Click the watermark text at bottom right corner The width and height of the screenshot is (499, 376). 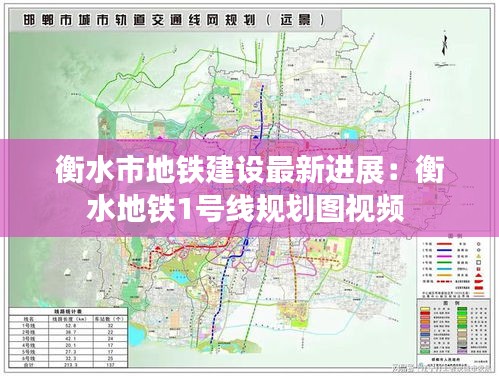442,369
